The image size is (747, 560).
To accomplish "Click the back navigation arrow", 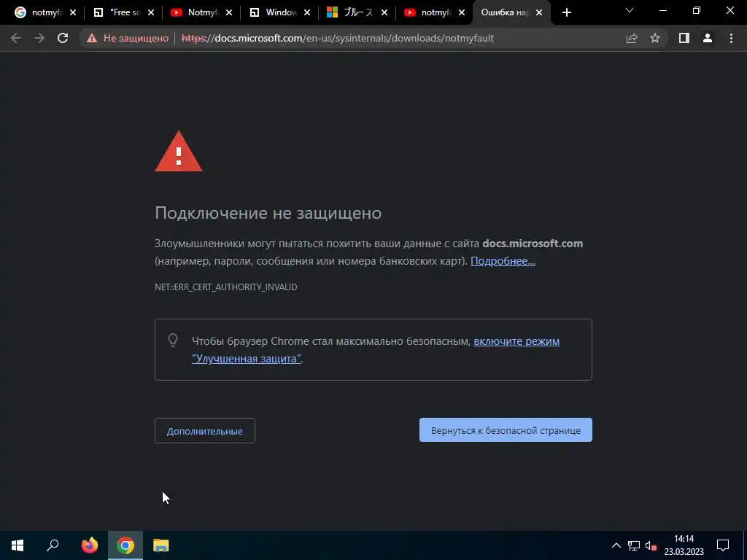I will (16, 38).
